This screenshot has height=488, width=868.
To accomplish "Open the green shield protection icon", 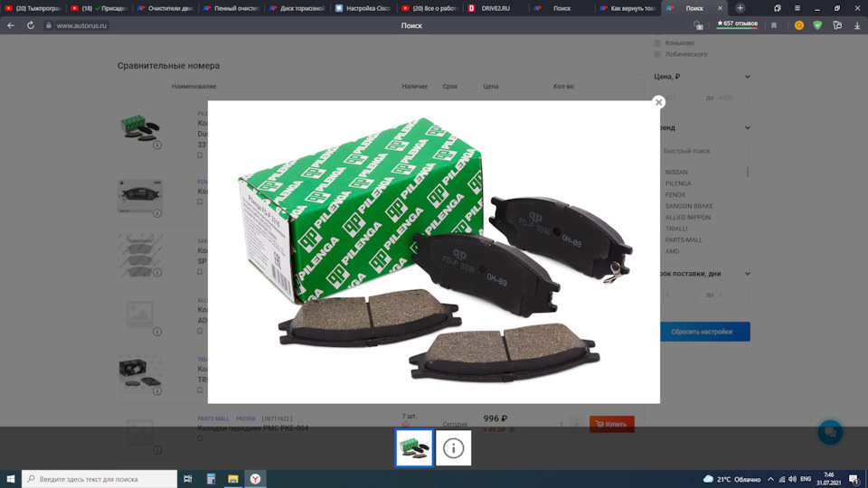I will pyautogui.click(x=817, y=25).
